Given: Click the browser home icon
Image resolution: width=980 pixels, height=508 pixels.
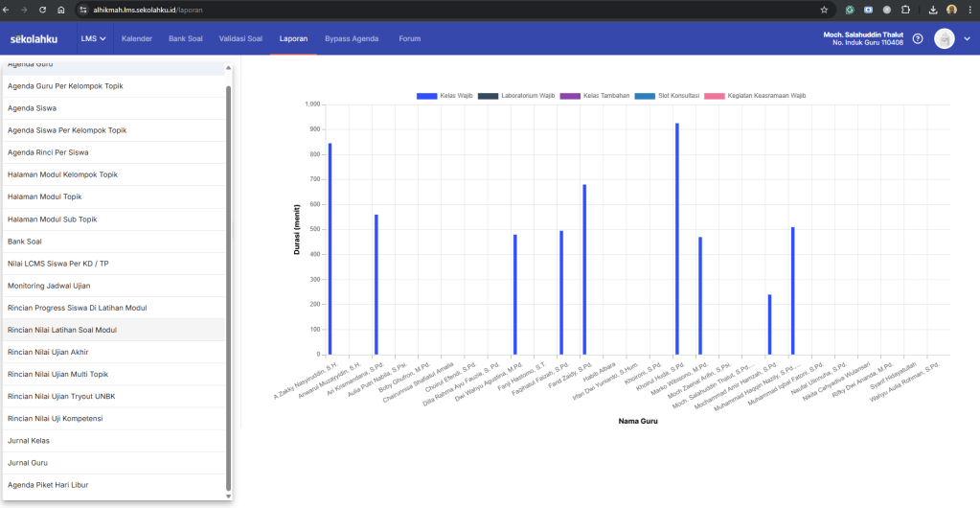Looking at the screenshot, I should point(61,10).
